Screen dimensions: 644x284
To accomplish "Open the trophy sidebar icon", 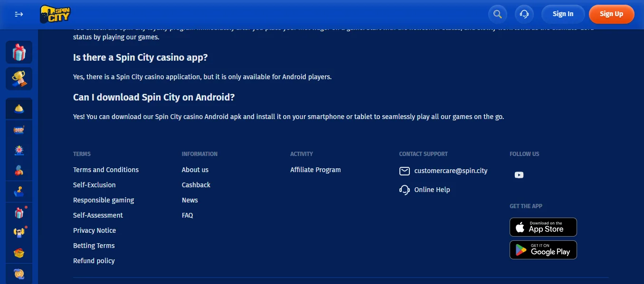I will click(19, 79).
